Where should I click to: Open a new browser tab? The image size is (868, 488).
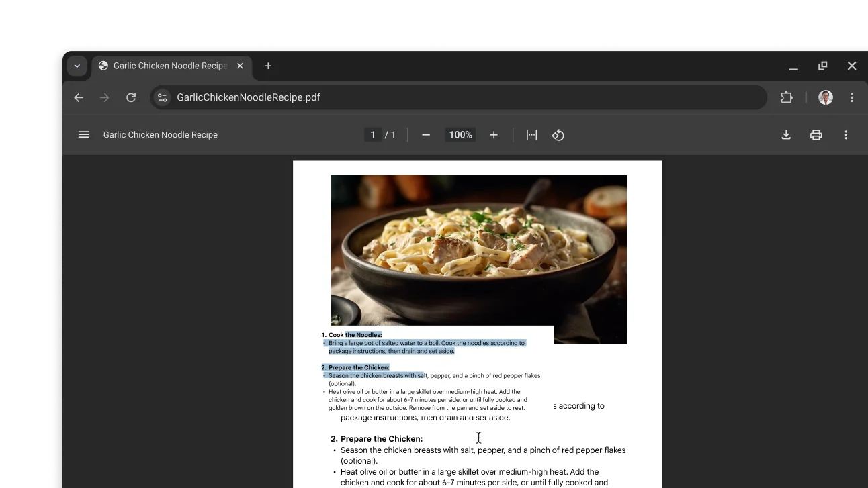pos(267,66)
